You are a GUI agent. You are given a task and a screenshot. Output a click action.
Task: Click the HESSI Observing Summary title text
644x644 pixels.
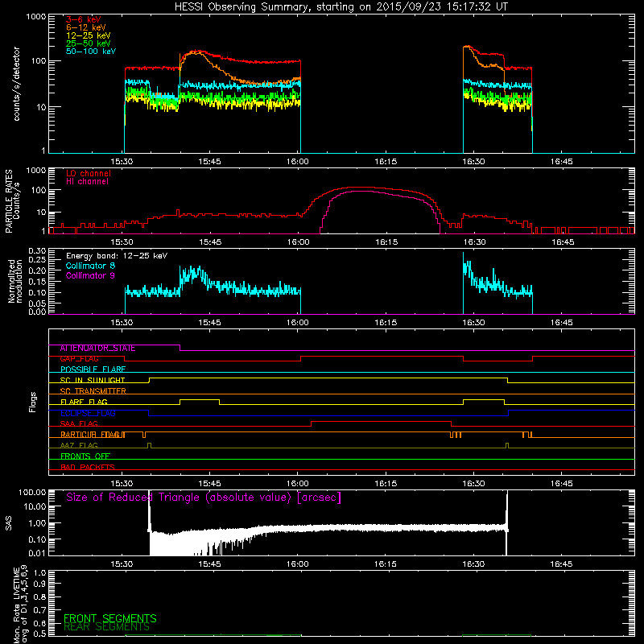[x=341, y=7]
